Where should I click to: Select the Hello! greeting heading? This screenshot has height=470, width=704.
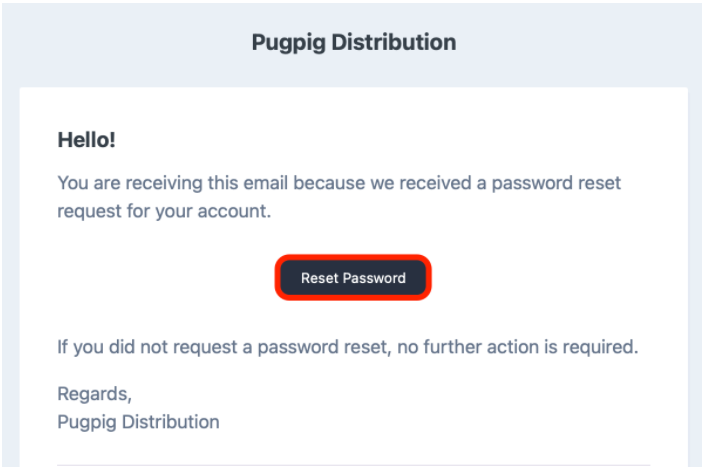[86, 140]
